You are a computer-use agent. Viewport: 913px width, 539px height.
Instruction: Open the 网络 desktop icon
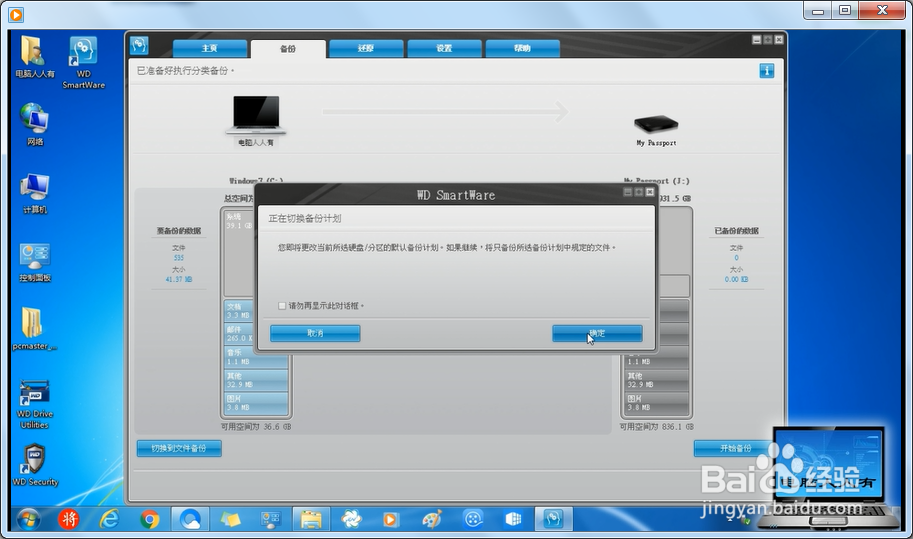[x=34, y=124]
